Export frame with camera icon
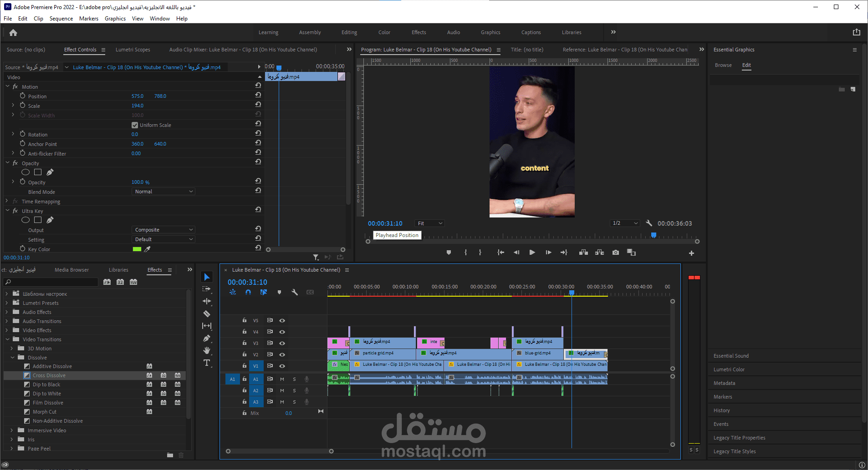This screenshot has width=868, height=470. tap(616, 253)
